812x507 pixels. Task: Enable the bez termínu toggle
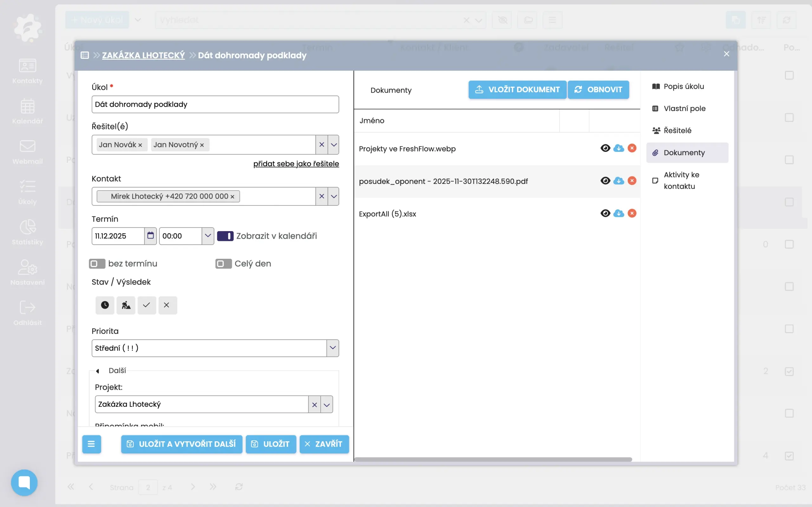(x=97, y=263)
